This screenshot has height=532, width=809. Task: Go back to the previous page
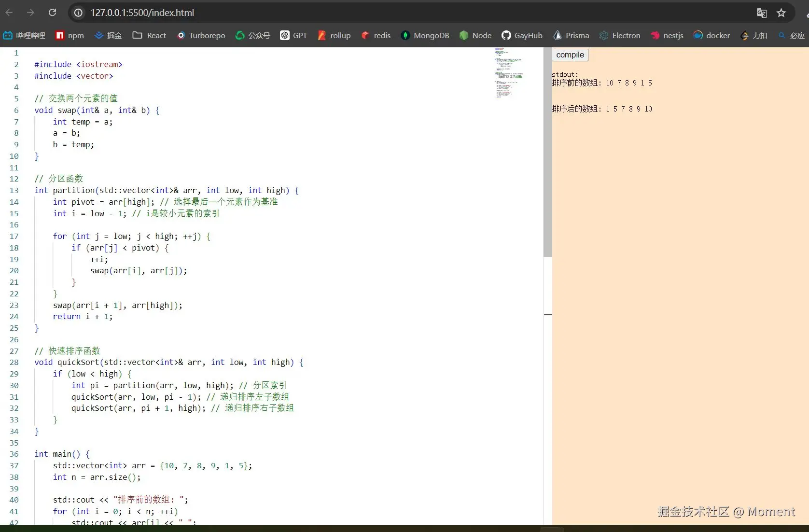[9, 13]
